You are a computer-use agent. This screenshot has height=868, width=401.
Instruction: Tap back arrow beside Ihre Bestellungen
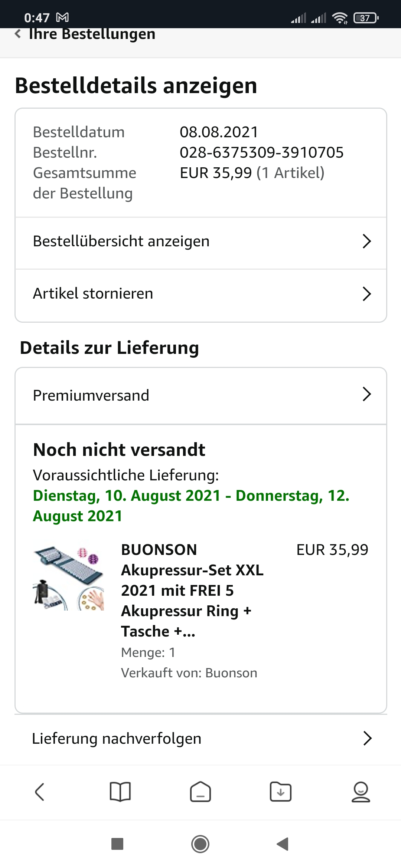coord(17,34)
